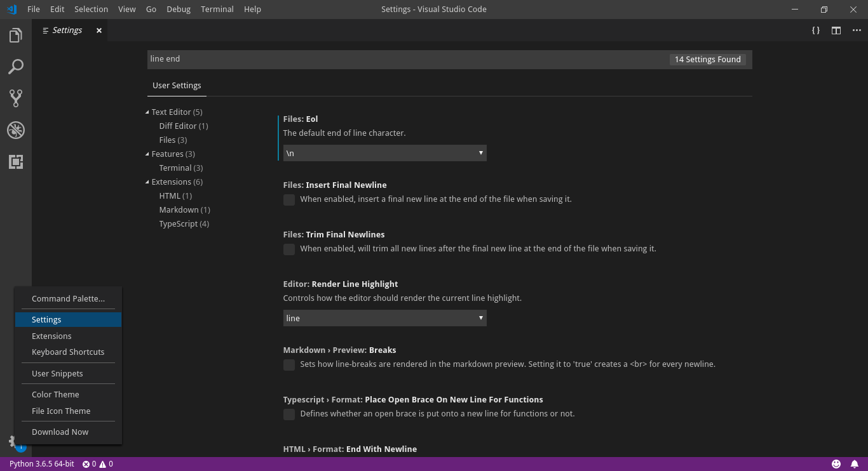Open the Help menu
This screenshot has width=868, height=471.
pyautogui.click(x=252, y=10)
